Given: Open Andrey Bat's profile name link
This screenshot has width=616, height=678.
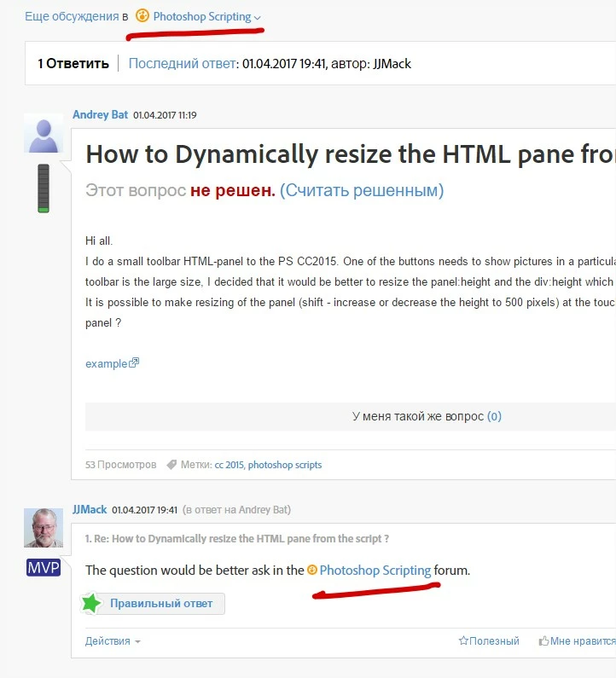Looking at the screenshot, I should click(x=100, y=114).
